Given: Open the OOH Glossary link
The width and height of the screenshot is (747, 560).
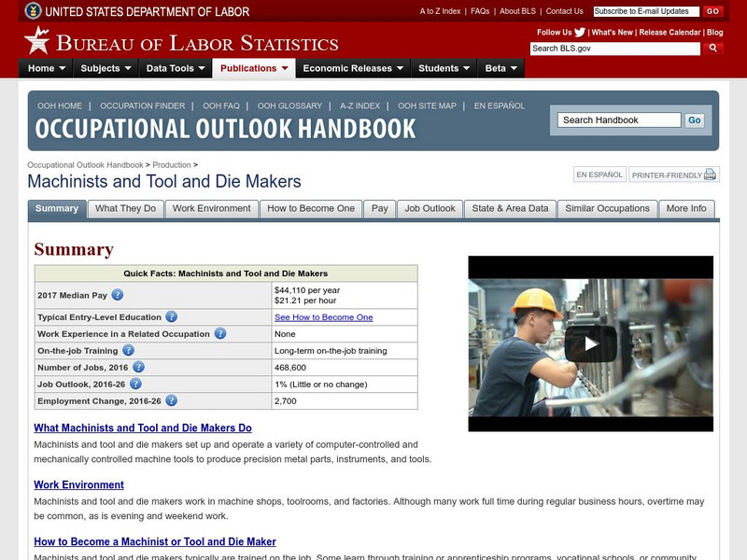Looking at the screenshot, I should coord(289,105).
